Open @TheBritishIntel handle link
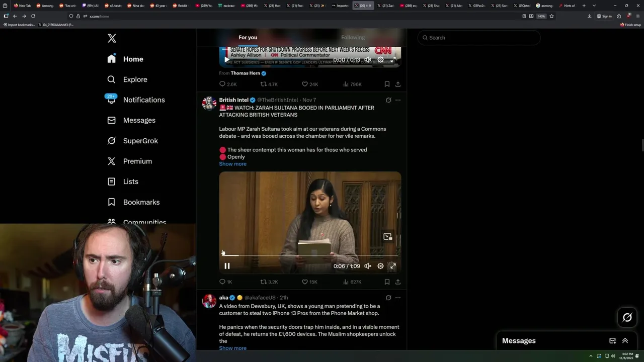This screenshot has width=644, height=362. coord(278,100)
